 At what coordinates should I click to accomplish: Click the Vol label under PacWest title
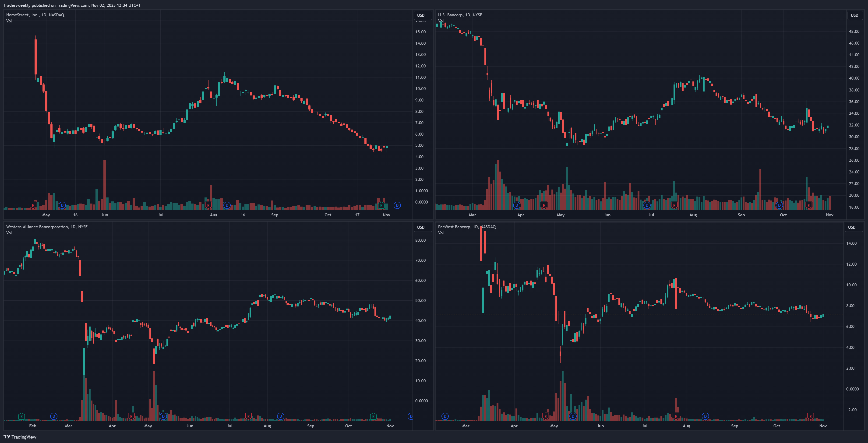tap(441, 233)
